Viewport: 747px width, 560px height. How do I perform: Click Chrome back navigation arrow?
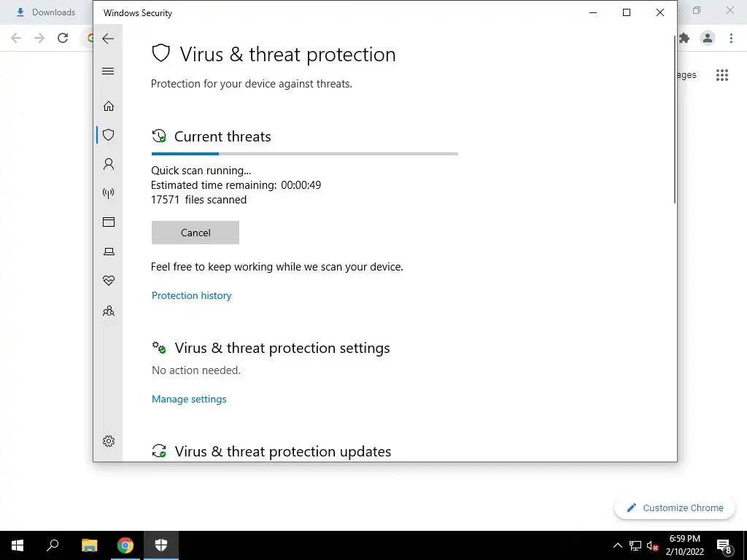[16, 38]
